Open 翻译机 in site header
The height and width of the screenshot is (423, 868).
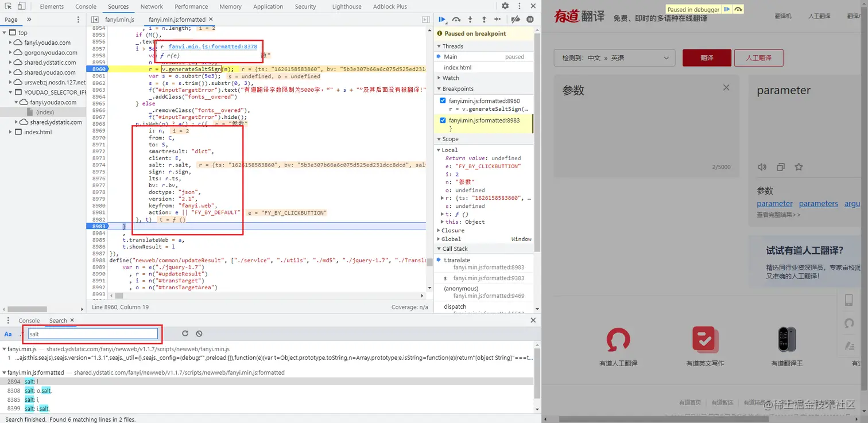783,16
